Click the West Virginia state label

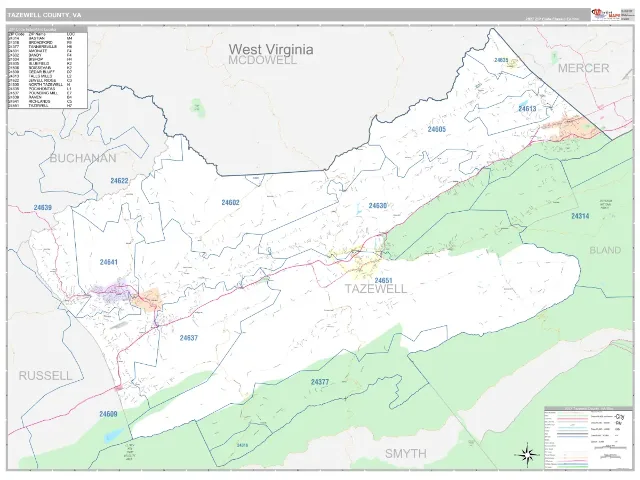(x=271, y=49)
